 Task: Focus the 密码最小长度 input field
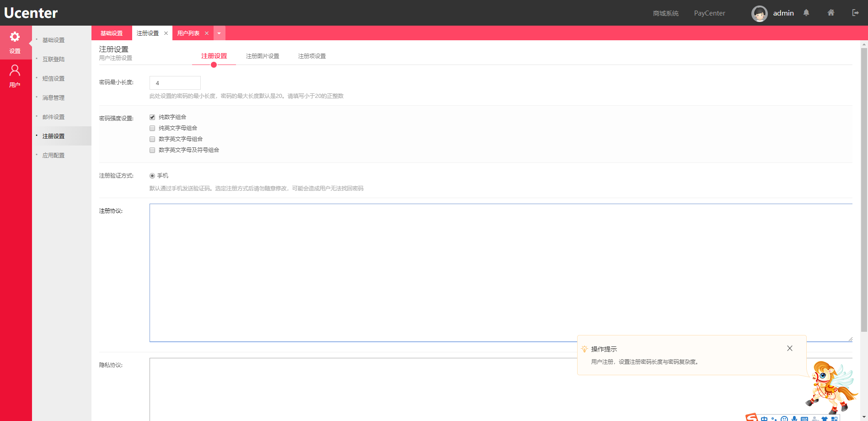[x=175, y=83]
